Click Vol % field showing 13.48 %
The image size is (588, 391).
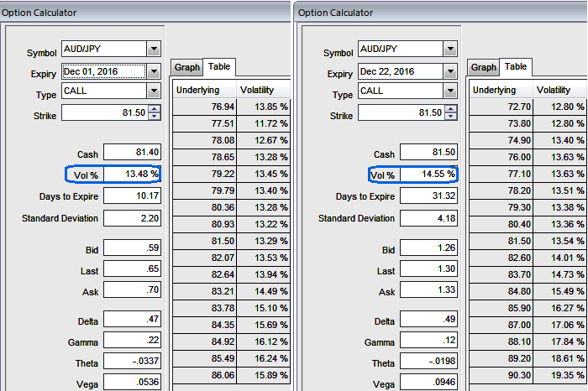[133, 175]
